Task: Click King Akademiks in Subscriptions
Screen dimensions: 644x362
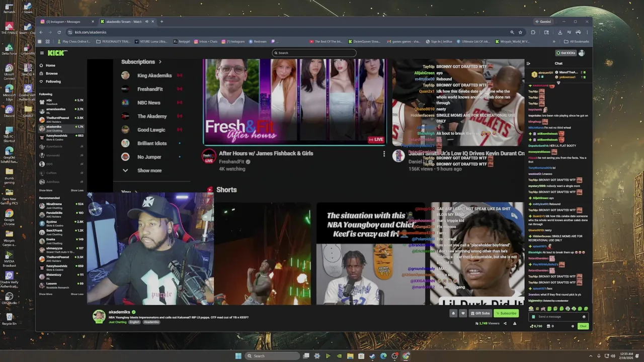Action: point(151,75)
